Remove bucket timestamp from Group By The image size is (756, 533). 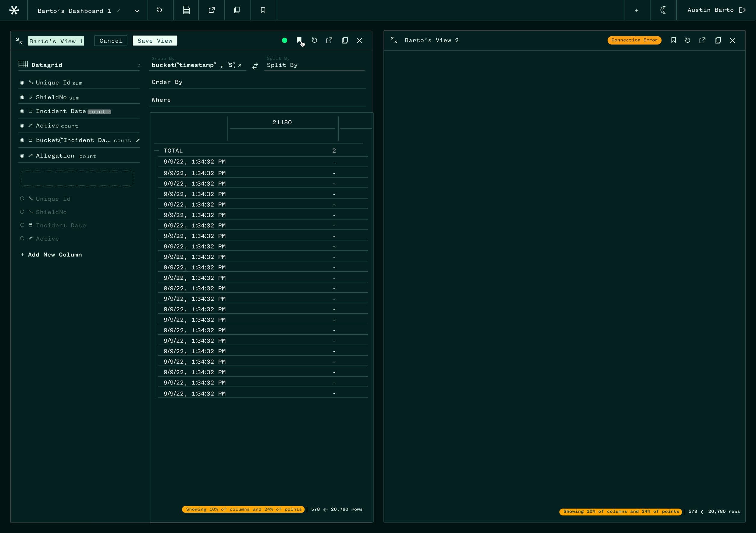(x=240, y=65)
